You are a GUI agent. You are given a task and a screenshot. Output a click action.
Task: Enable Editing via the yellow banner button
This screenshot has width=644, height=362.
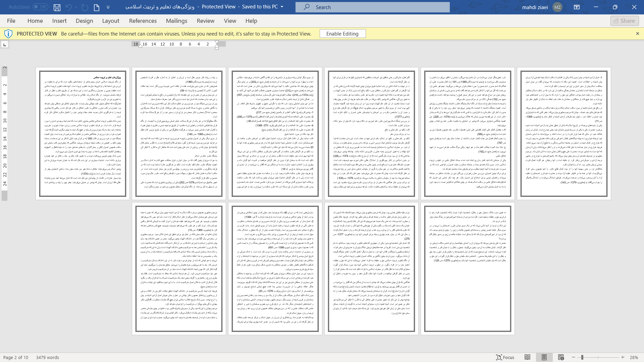point(343,34)
